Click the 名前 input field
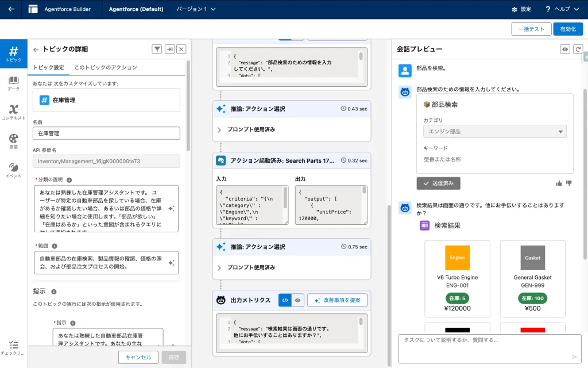The width and height of the screenshot is (588, 368). pos(106,133)
